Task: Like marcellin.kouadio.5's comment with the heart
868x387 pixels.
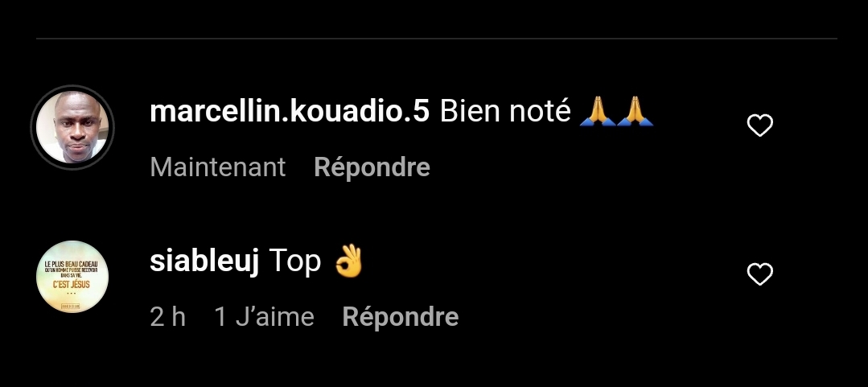Action: (759, 126)
